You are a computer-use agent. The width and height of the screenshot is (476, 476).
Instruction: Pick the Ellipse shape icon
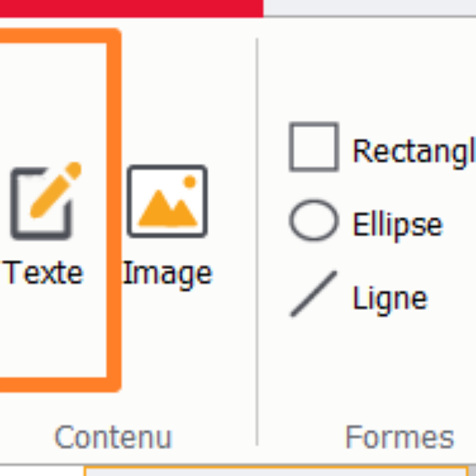(x=314, y=221)
